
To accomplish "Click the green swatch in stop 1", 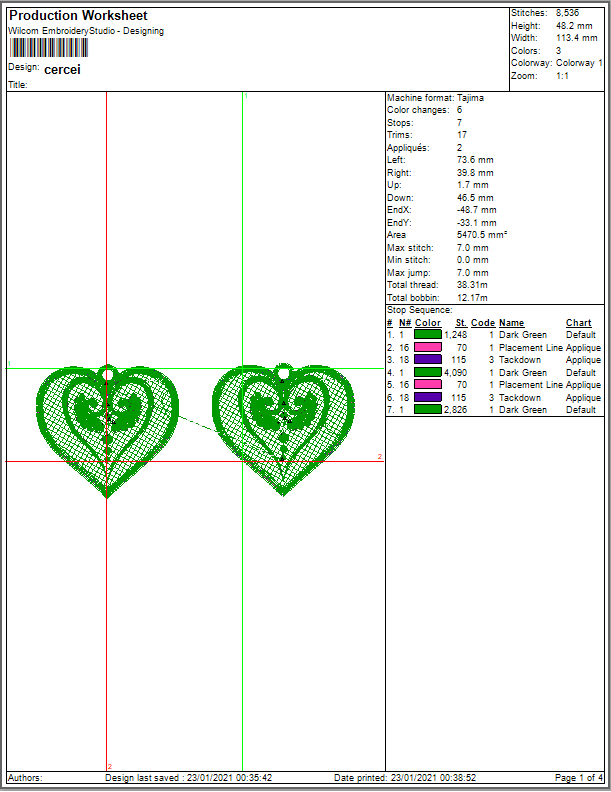I will click(x=428, y=334).
